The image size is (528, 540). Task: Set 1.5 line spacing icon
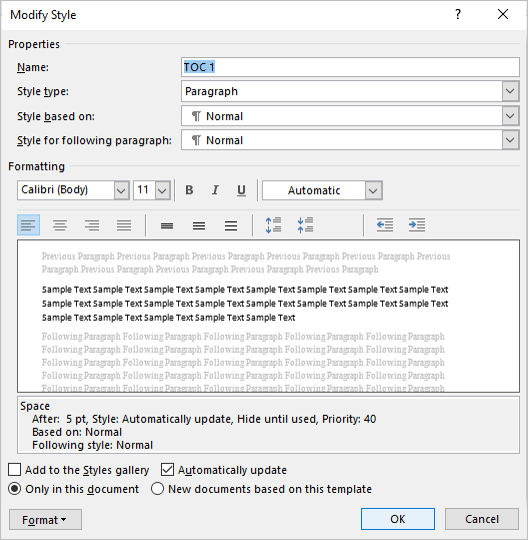pyautogui.click(x=199, y=226)
